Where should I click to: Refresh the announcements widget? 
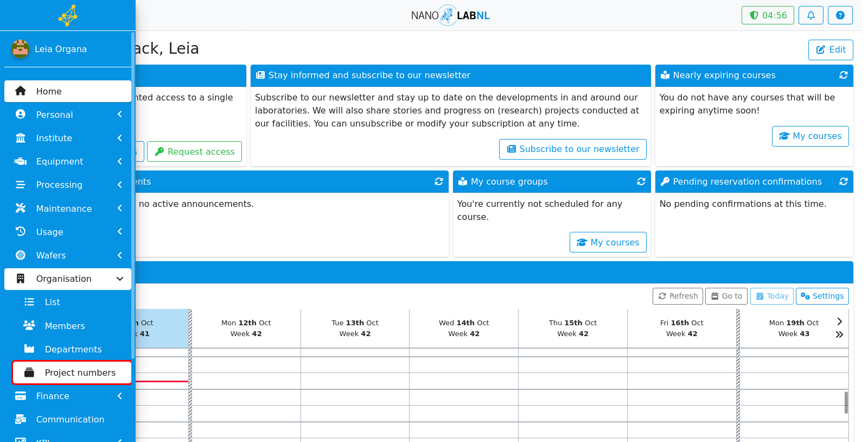click(x=439, y=182)
